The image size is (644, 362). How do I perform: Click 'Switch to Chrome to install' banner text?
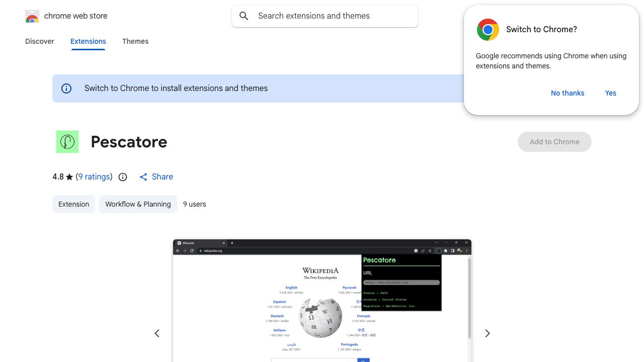pyautogui.click(x=176, y=88)
